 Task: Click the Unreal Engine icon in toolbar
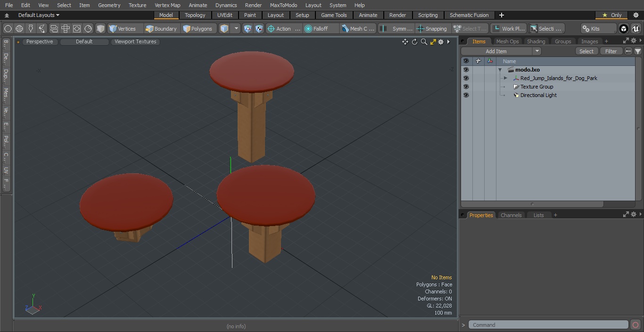[636, 29]
